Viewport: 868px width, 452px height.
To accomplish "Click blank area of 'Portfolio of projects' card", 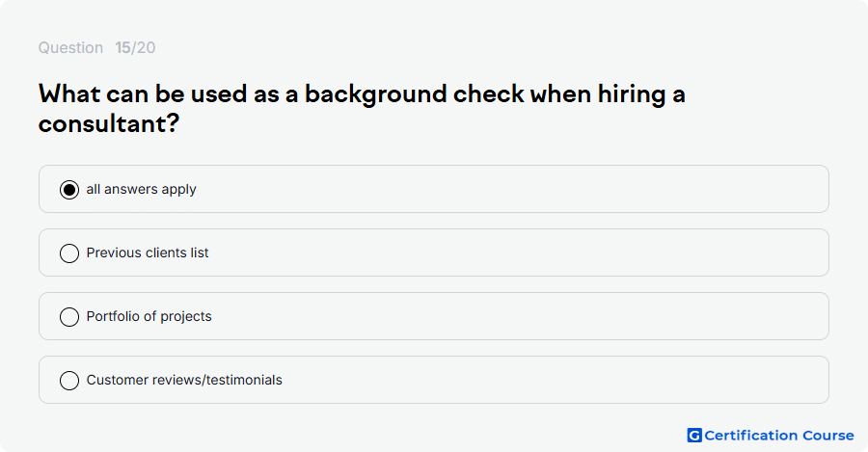I will point(499,316).
